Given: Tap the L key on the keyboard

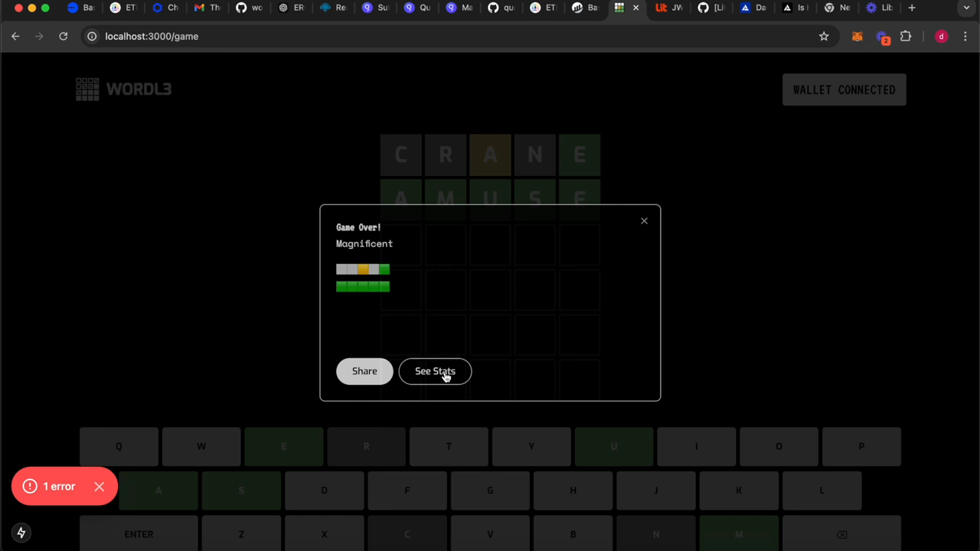Looking at the screenshot, I should click(822, 491).
